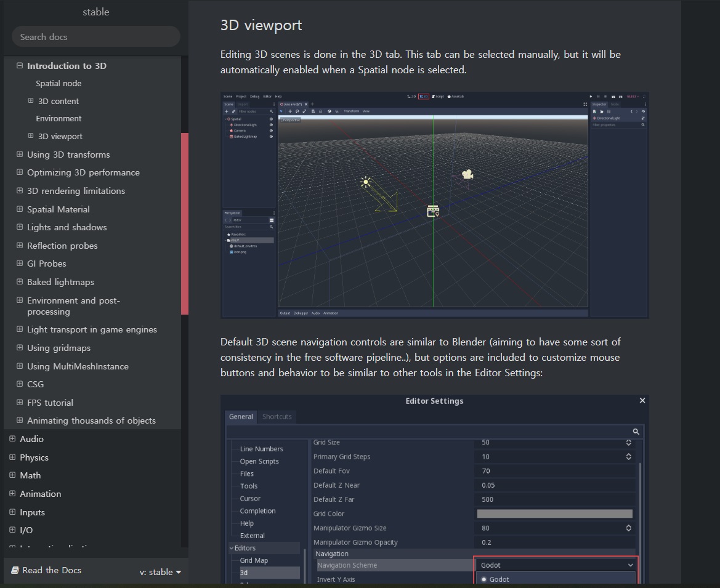The width and height of the screenshot is (720, 588).
Task: Expand the Physics section
Action: [x=12, y=457]
